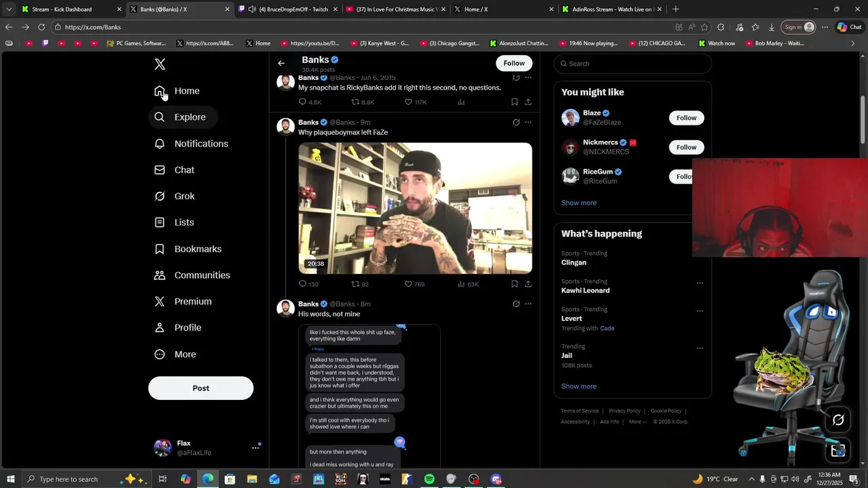Open the Clingan trending topic
868x488 pixels.
(x=574, y=262)
